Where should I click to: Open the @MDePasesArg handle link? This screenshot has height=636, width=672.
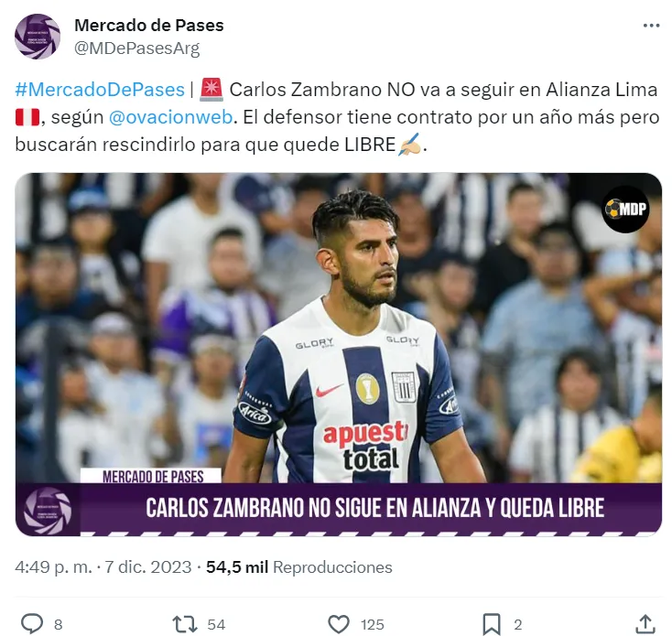click(137, 49)
